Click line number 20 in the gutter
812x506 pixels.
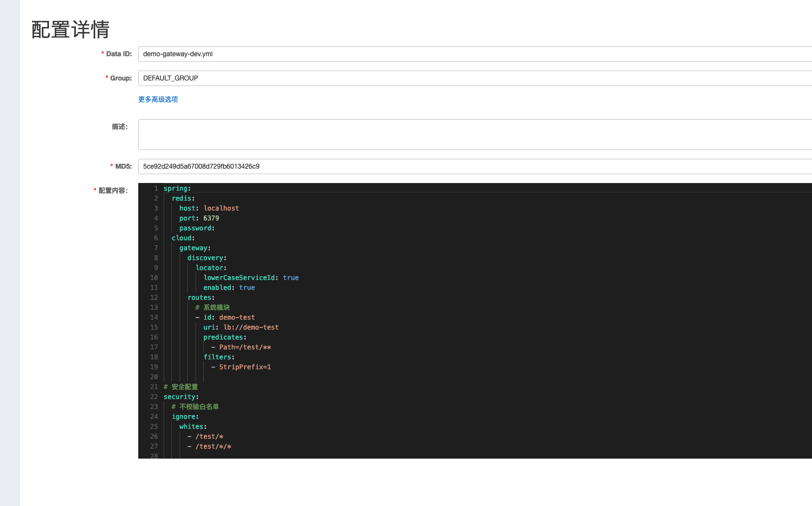click(x=154, y=377)
